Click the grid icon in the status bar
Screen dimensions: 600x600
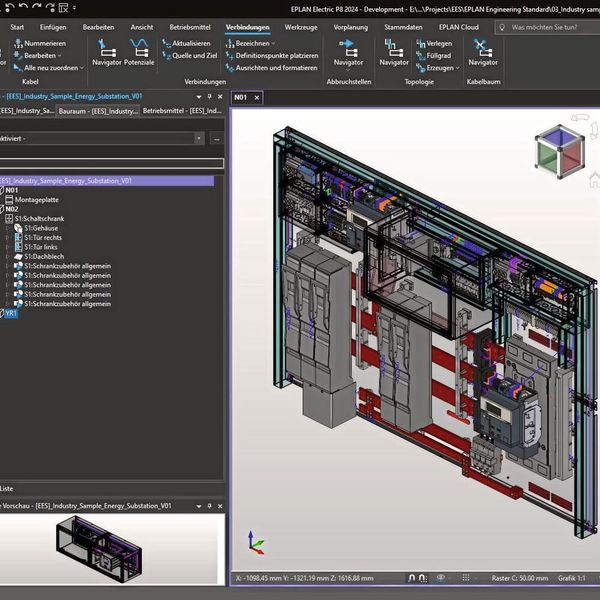(466, 578)
